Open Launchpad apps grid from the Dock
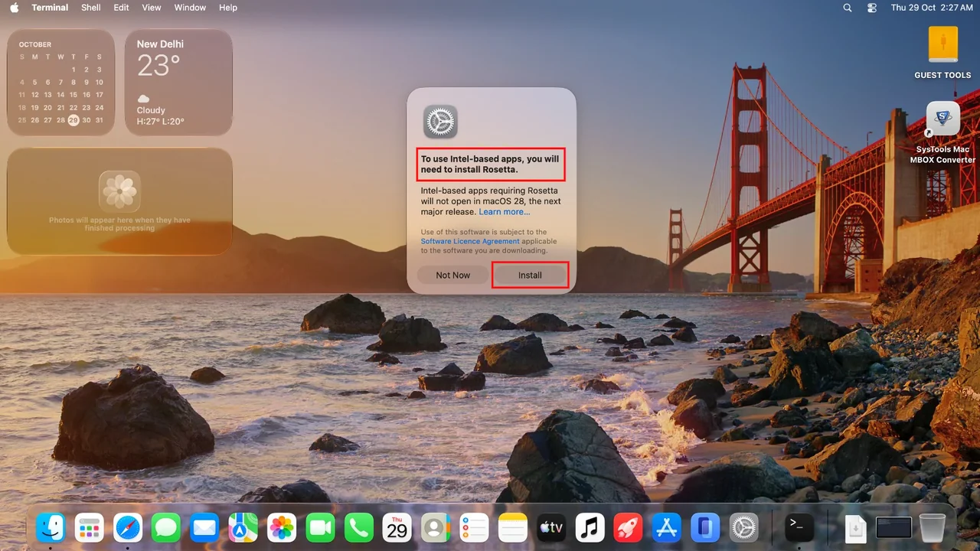The image size is (980, 551). pyautogui.click(x=89, y=527)
